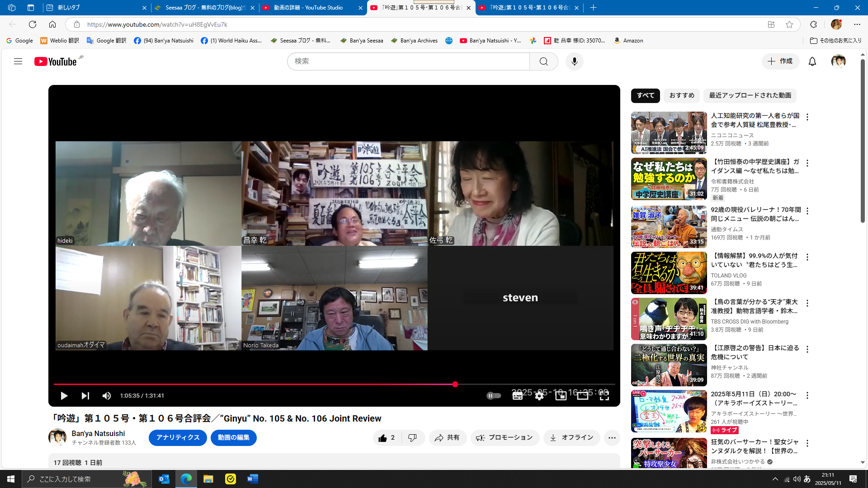The height and width of the screenshot is (488, 868).
Task: Dislike the video with thumbs down
Action: (412, 437)
